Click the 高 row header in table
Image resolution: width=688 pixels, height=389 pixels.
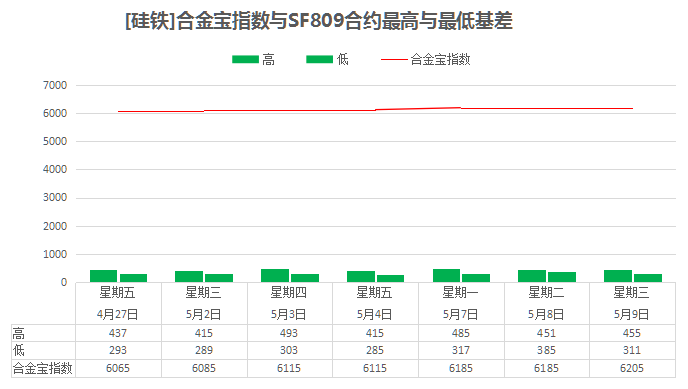tap(19, 334)
